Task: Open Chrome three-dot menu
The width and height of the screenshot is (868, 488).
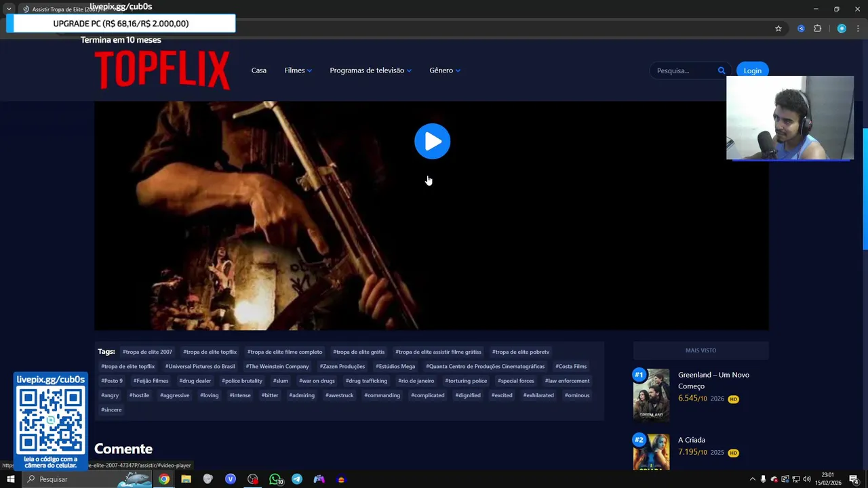Action: click(859, 28)
